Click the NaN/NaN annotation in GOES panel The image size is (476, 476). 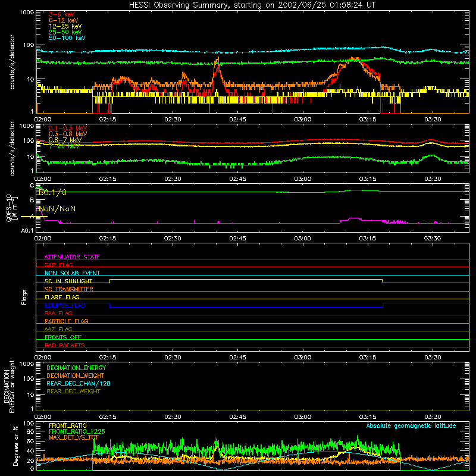click(x=57, y=209)
